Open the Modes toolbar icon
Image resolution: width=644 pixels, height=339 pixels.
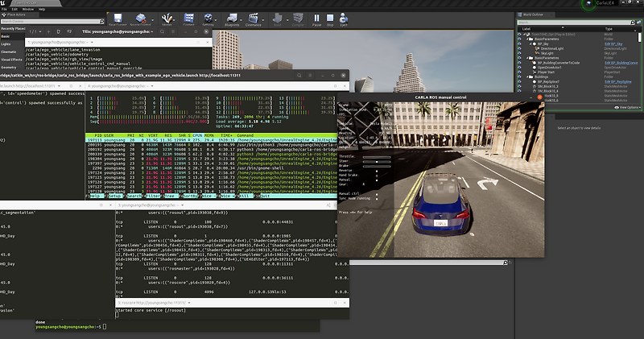point(167,18)
